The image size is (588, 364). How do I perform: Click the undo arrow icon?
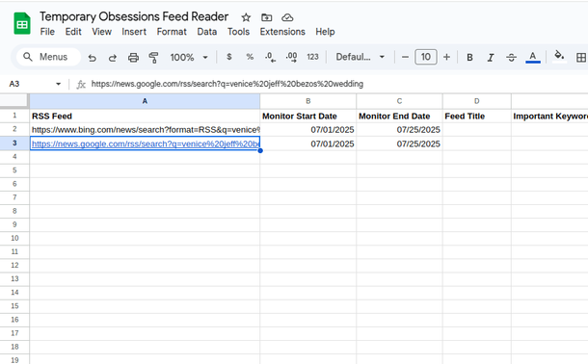click(x=92, y=58)
